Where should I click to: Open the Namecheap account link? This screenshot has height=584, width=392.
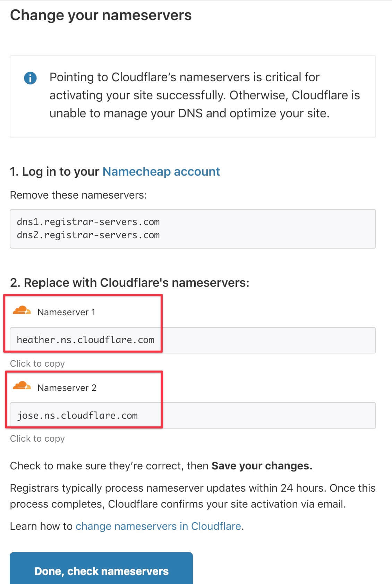tap(161, 172)
